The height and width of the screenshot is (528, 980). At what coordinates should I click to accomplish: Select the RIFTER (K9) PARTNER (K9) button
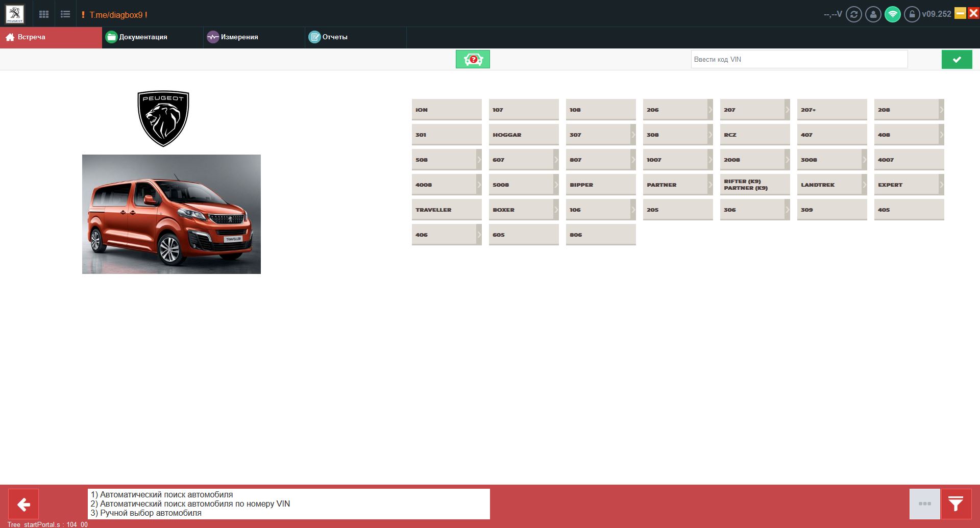coord(755,185)
